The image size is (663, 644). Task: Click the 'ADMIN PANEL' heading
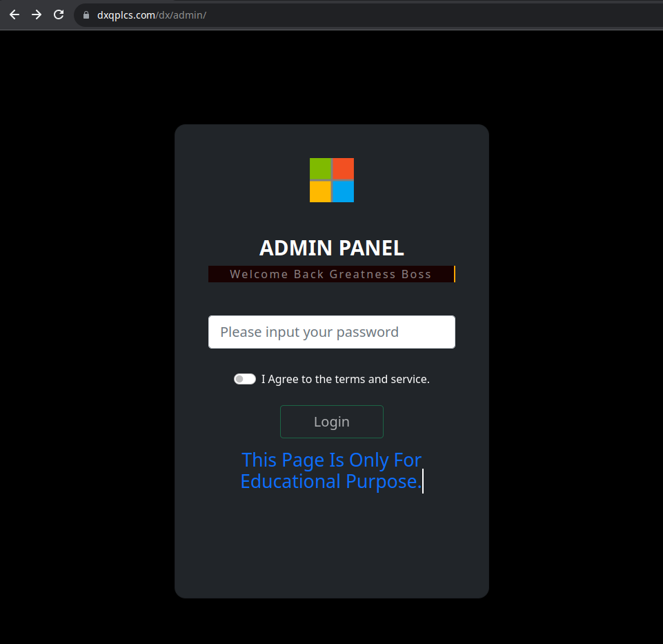click(x=331, y=248)
